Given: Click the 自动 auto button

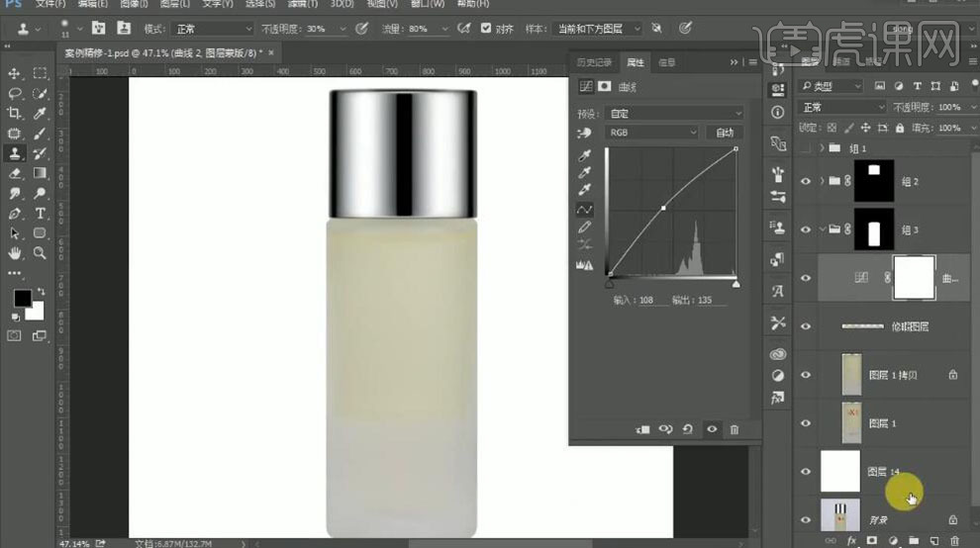Looking at the screenshot, I should [725, 132].
